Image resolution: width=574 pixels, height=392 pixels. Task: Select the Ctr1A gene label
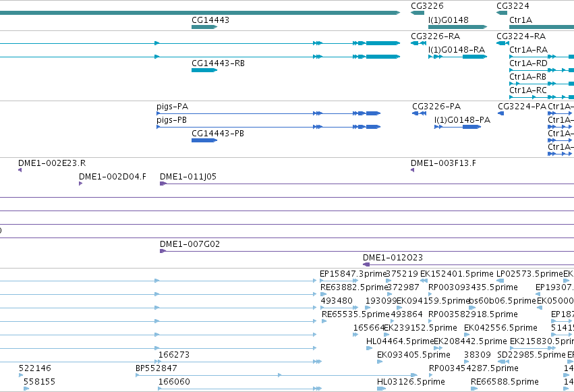(521, 20)
